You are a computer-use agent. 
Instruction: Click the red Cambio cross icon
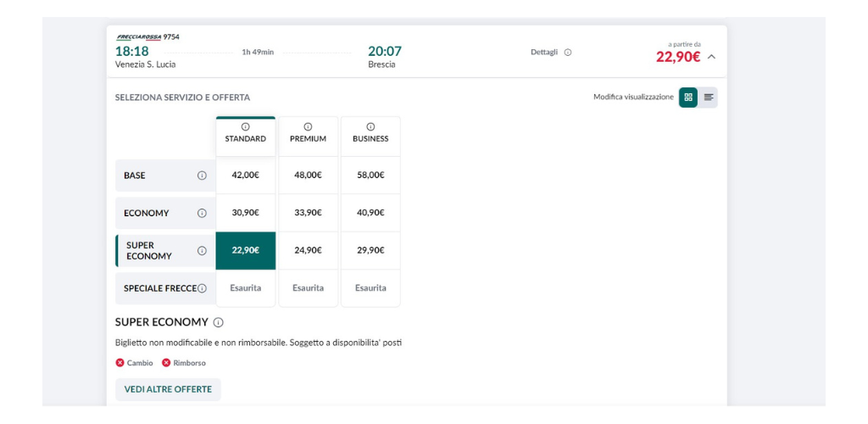(x=120, y=363)
